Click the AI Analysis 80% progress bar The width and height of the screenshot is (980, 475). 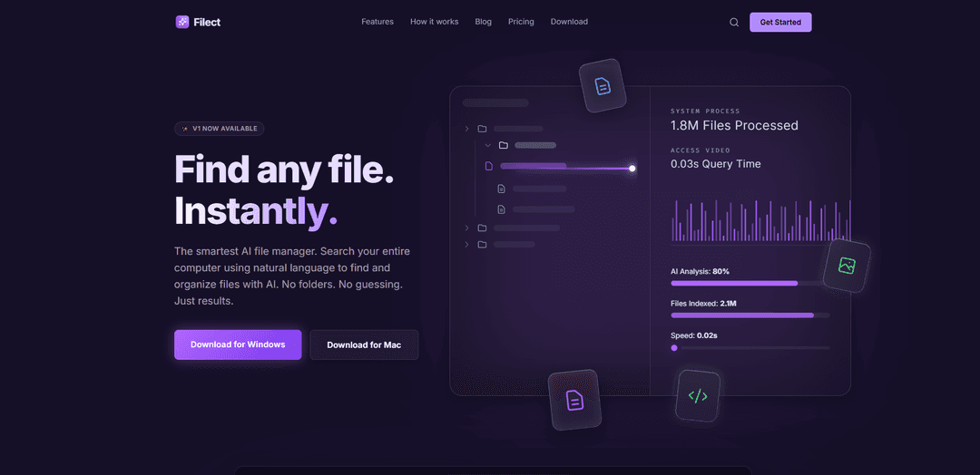[750, 284]
